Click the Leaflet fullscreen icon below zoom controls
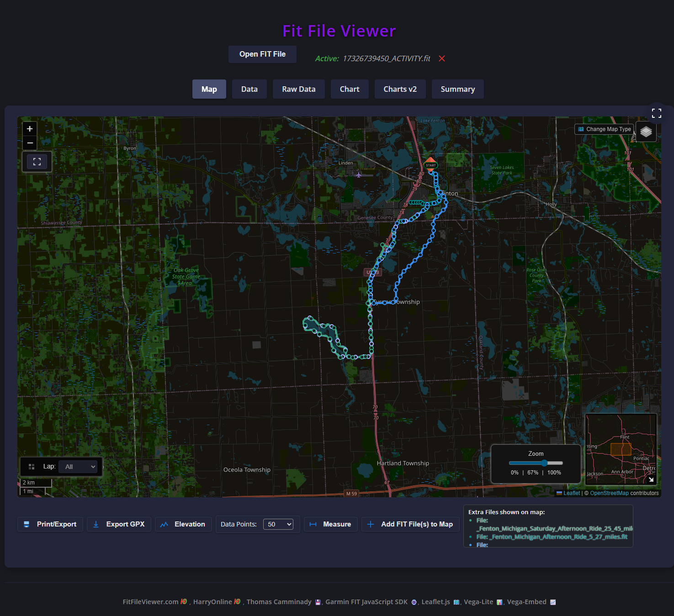 [x=37, y=161]
